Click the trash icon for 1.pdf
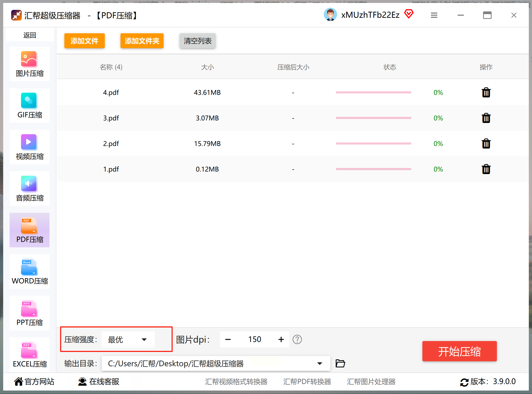This screenshot has width=532, height=394. click(x=486, y=169)
